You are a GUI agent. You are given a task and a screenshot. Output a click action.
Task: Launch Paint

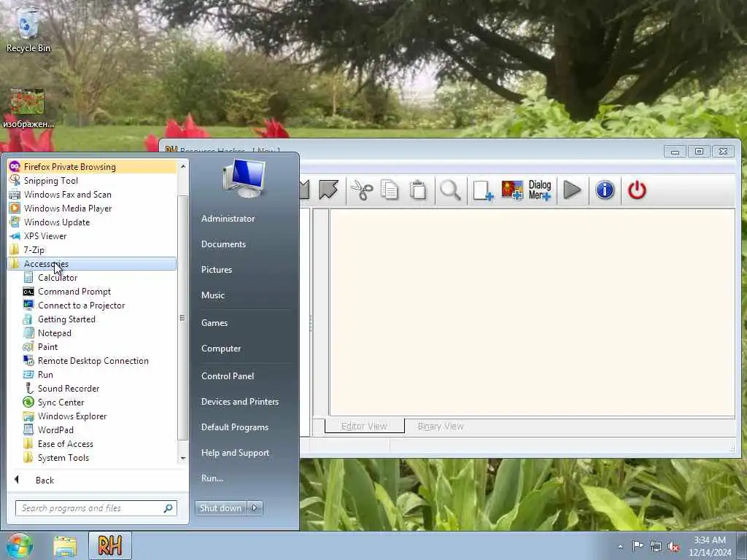(92, 346)
